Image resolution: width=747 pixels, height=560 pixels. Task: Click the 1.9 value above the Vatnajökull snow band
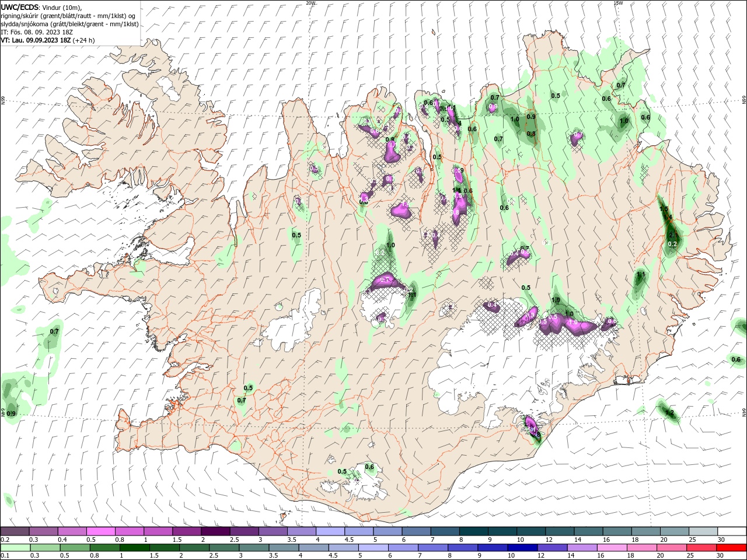click(556, 300)
